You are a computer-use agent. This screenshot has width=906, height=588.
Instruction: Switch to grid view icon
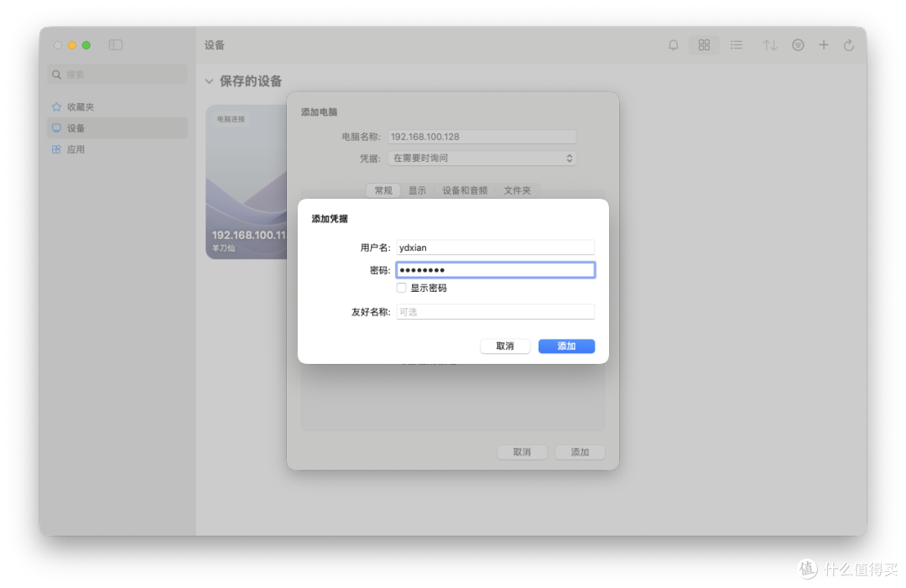(704, 45)
